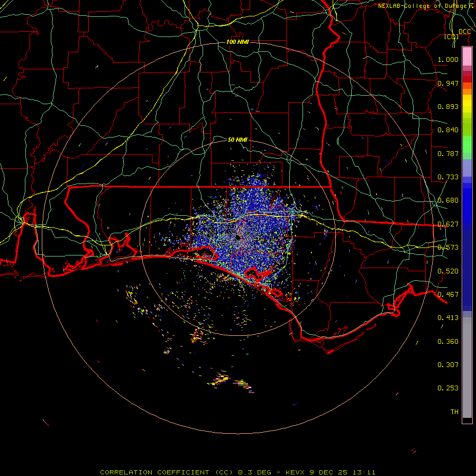Click the black radar site dot at the center

pyautogui.click(x=237, y=237)
